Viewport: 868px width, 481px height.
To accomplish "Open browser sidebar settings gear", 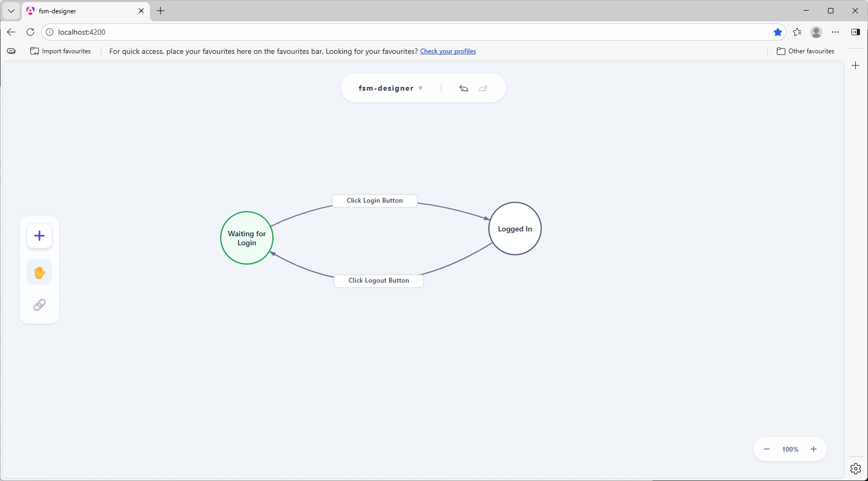I will [x=856, y=468].
